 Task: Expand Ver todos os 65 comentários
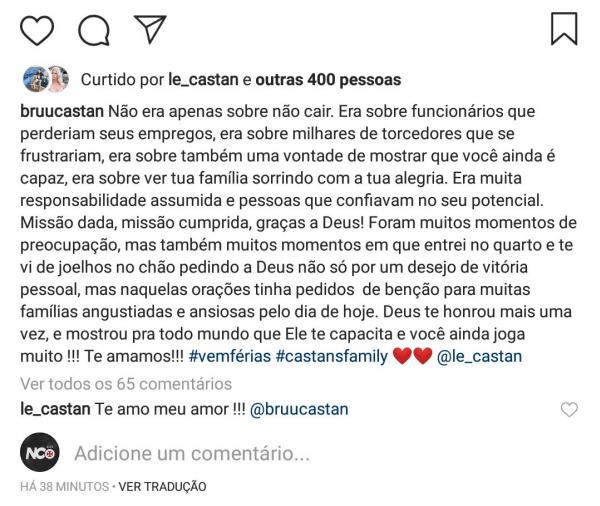pos(126,383)
